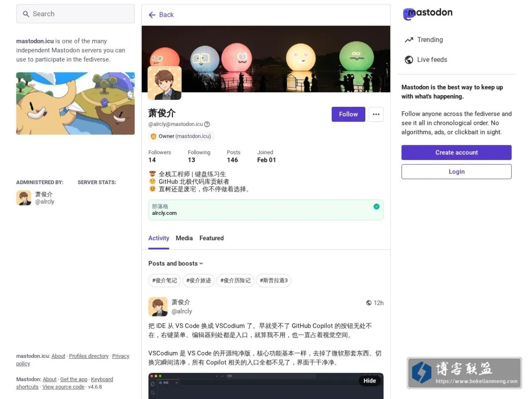
Task: Click the Back link text
Action: [166, 15]
